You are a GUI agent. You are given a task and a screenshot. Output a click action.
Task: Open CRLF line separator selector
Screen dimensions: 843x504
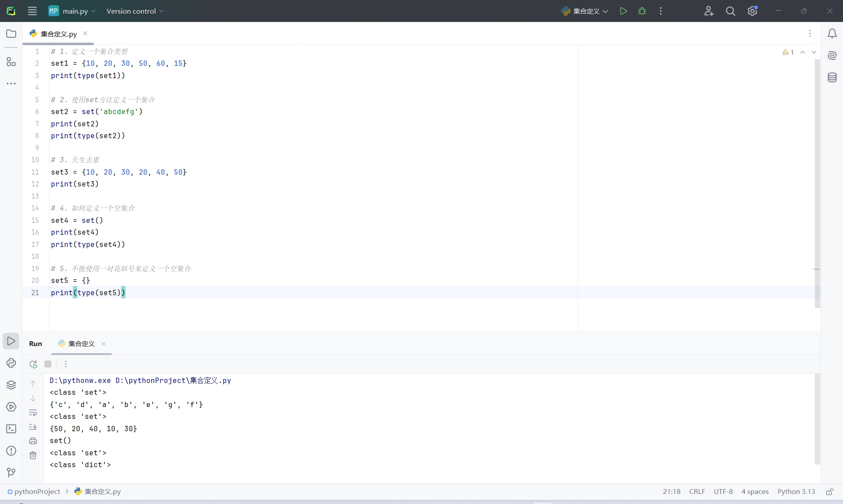697,492
